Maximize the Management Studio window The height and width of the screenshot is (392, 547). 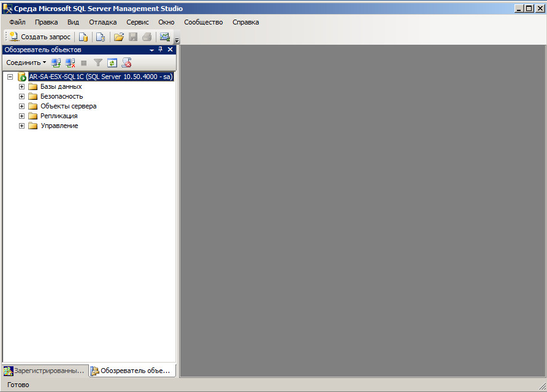pos(529,9)
